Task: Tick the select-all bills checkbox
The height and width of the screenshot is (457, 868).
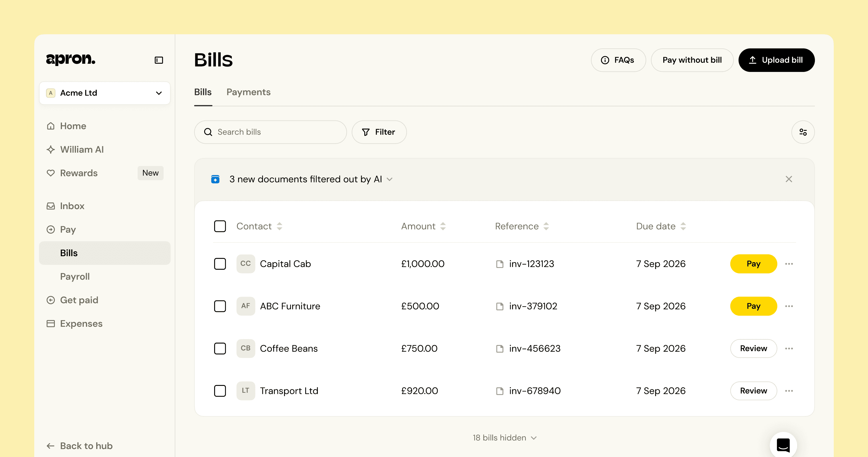Action: pos(220,226)
